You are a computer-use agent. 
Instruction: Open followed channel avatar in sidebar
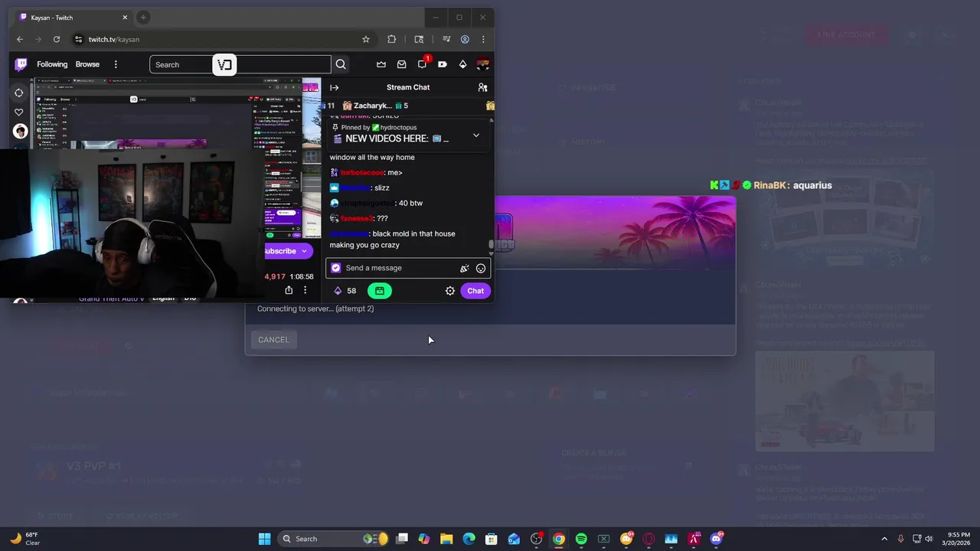pos(21,132)
